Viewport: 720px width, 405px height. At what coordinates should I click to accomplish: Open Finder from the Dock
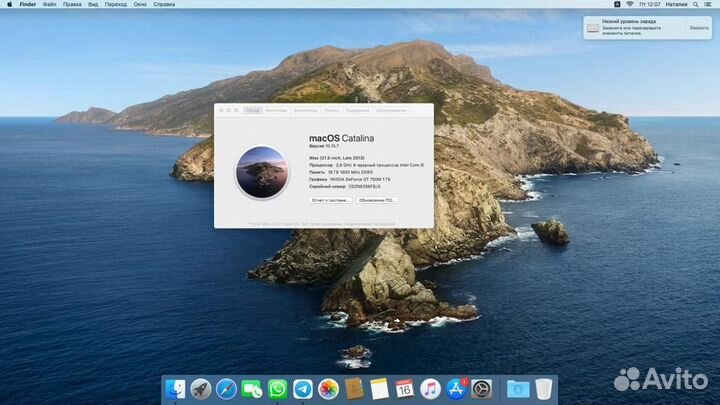[x=175, y=389]
